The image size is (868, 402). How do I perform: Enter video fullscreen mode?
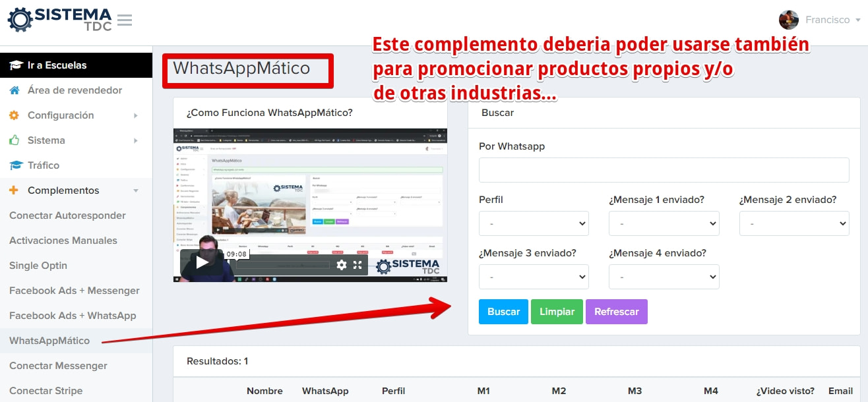coord(357,265)
